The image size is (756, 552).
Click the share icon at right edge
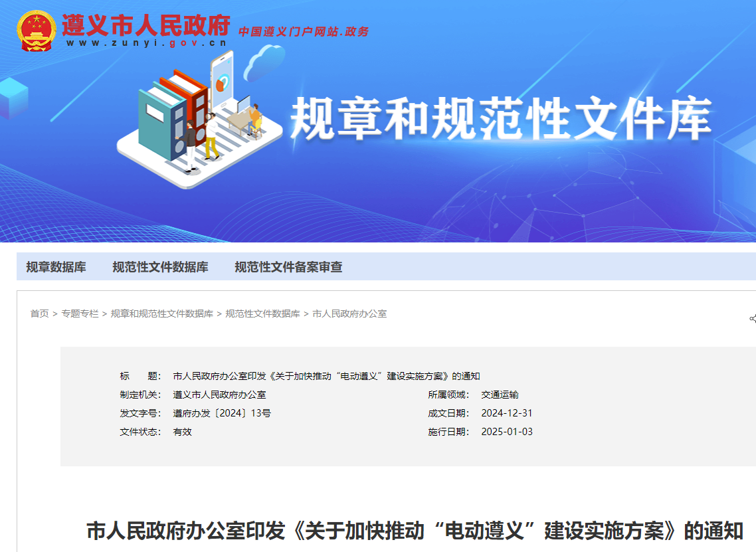click(x=752, y=319)
